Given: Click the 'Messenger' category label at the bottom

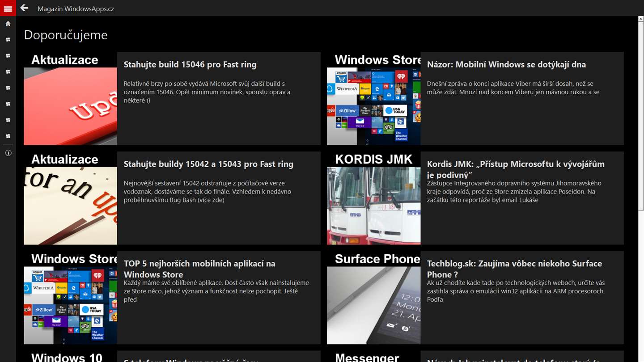Looking at the screenshot, I should (x=367, y=357).
